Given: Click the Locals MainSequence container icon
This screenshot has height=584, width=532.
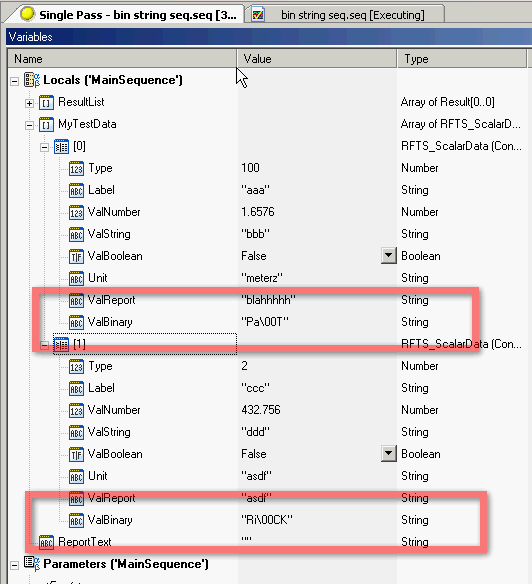Looking at the screenshot, I should [32, 80].
